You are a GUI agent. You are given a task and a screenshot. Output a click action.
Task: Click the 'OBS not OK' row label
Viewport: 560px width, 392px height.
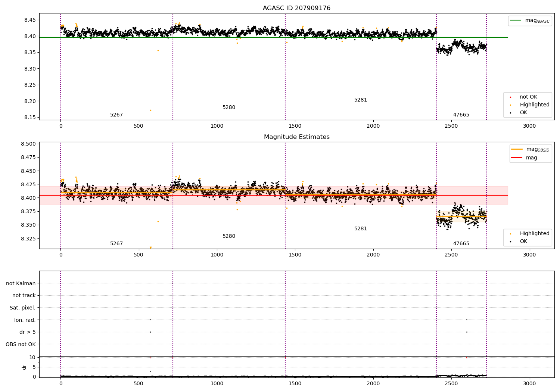pyautogui.click(x=21, y=344)
